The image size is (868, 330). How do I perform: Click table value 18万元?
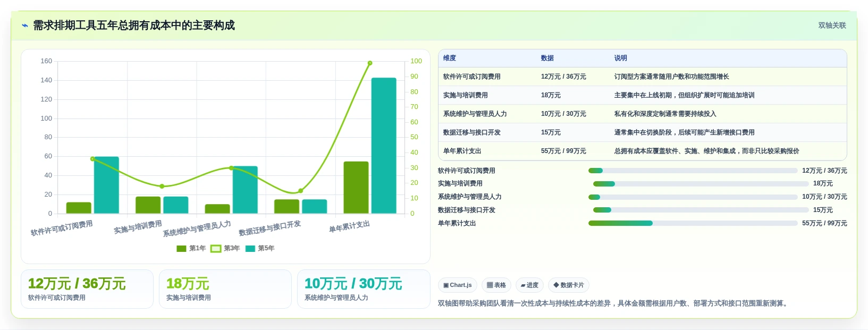(x=551, y=95)
